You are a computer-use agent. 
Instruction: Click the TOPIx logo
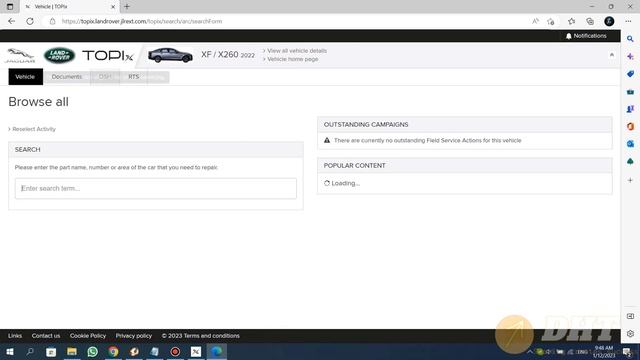pyautogui.click(x=108, y=56)
